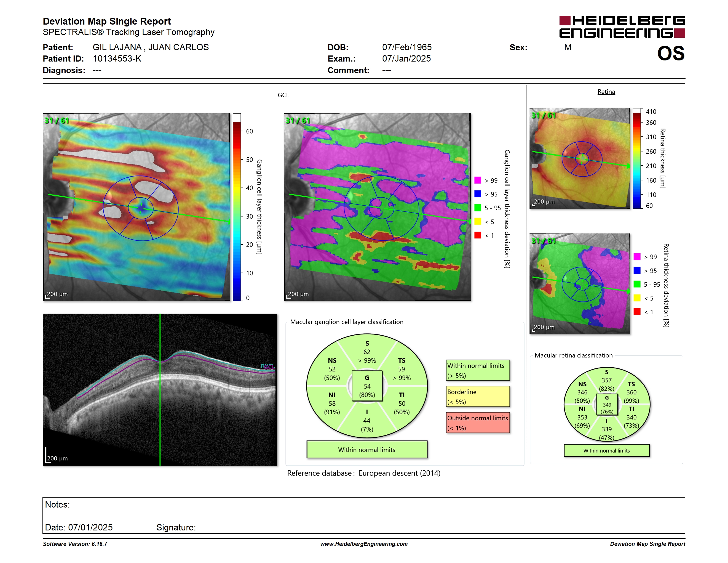
Task: Open the GCL thickness color map image
Action: coord(136,207)
